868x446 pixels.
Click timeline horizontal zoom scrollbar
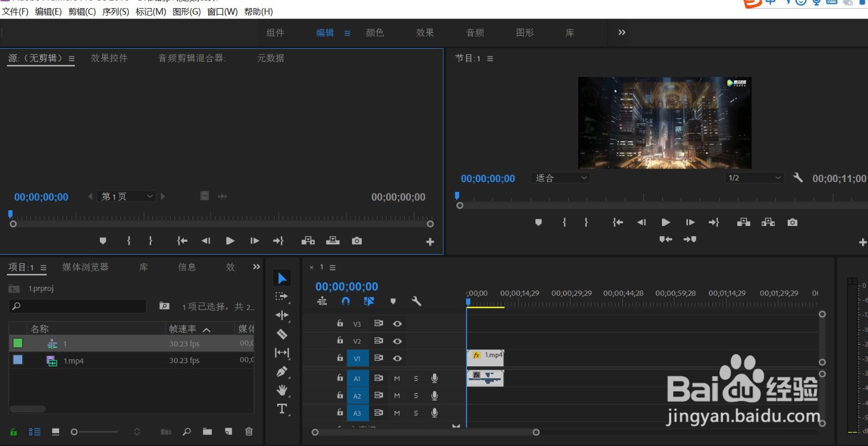coord(425,432)
